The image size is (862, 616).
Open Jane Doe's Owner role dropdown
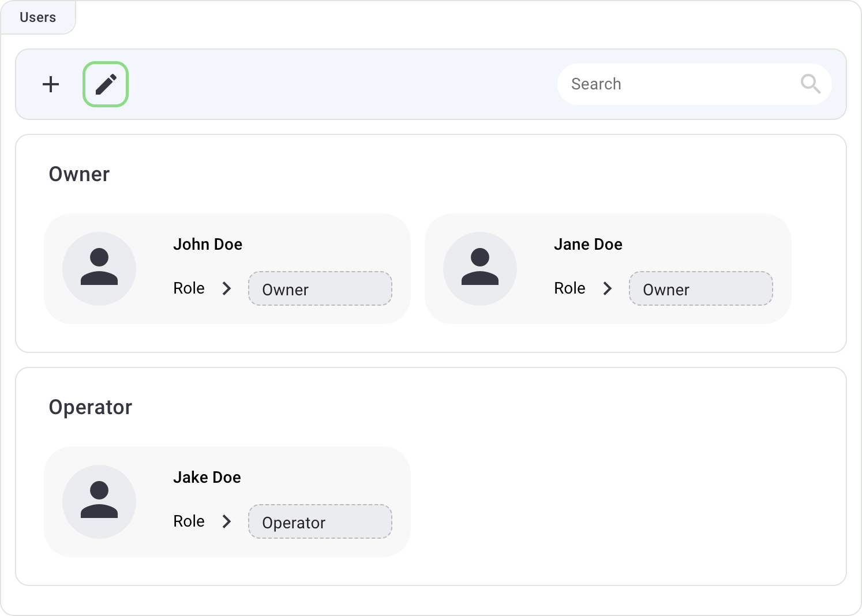[700, 289]
